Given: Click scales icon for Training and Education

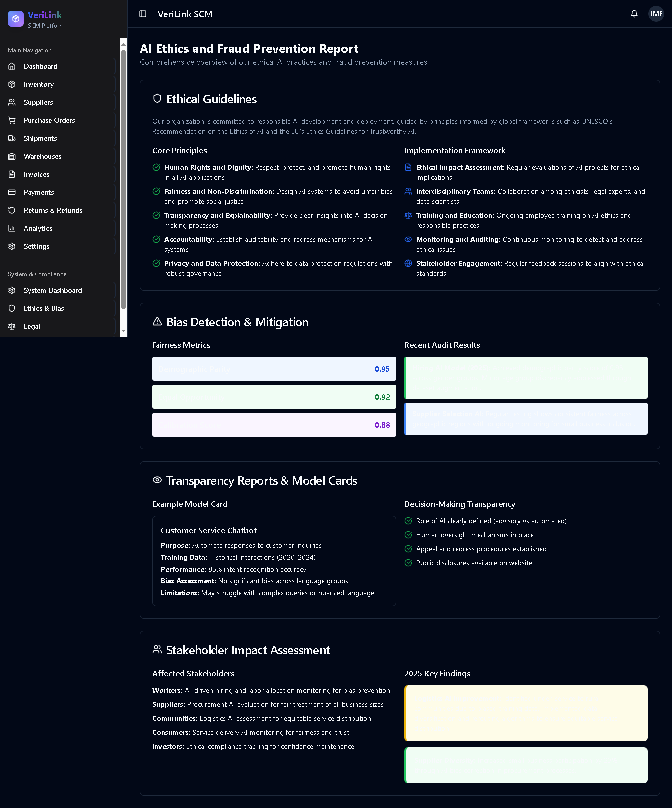Looking at the screenshot, I should [408, 215].
